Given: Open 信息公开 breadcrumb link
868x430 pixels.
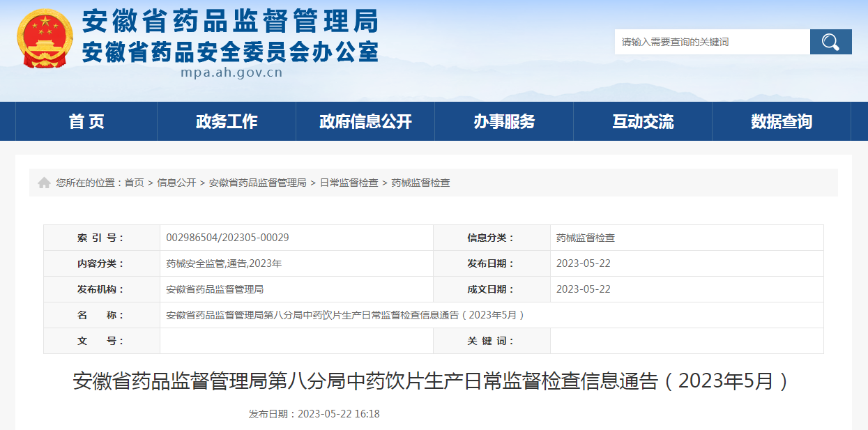Looking at the screenshot, I should pyautogui.click(x=176, y=183).
